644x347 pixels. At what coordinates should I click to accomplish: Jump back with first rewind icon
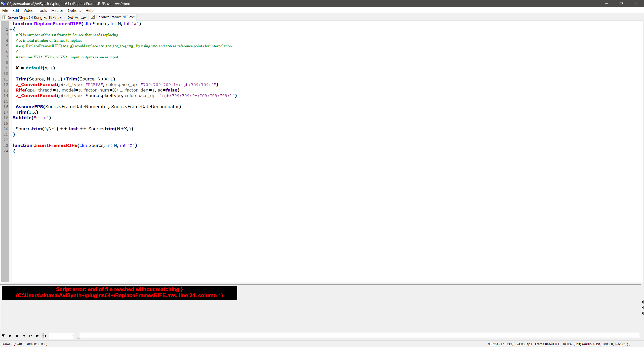tap(10, 336)
